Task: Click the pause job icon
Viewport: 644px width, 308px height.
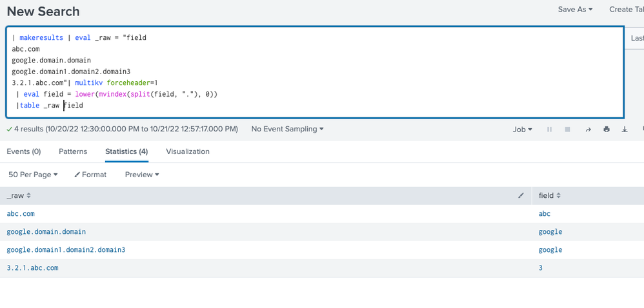Action: 549,130
